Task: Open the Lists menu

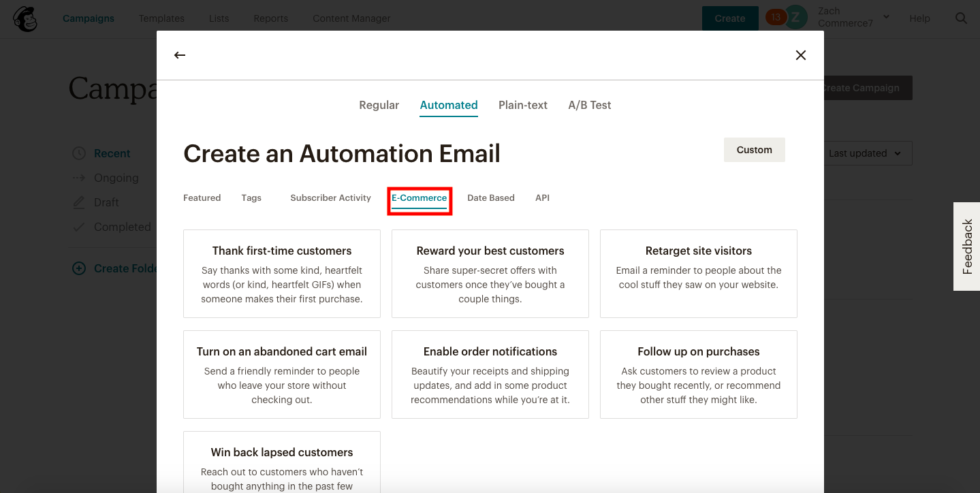Action: click(219, 18)
